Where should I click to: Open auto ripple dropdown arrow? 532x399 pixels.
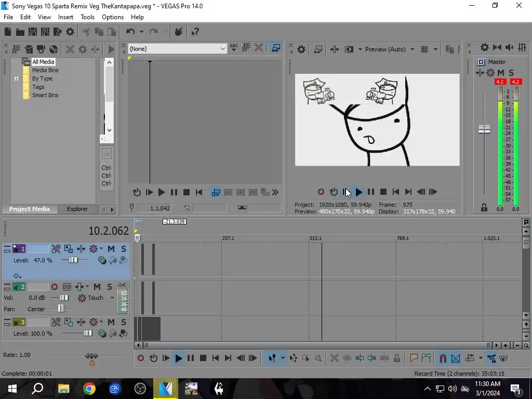(x=481, y=358)
